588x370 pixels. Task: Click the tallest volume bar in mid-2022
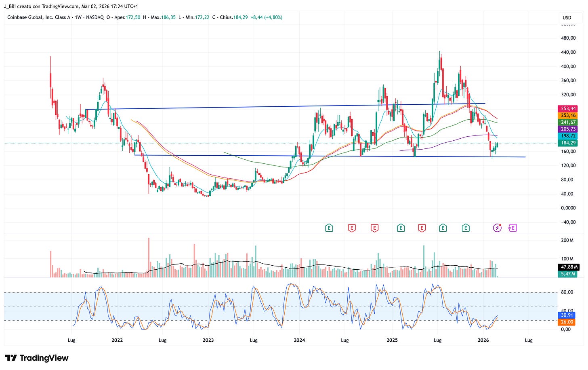tap(149, 257)
